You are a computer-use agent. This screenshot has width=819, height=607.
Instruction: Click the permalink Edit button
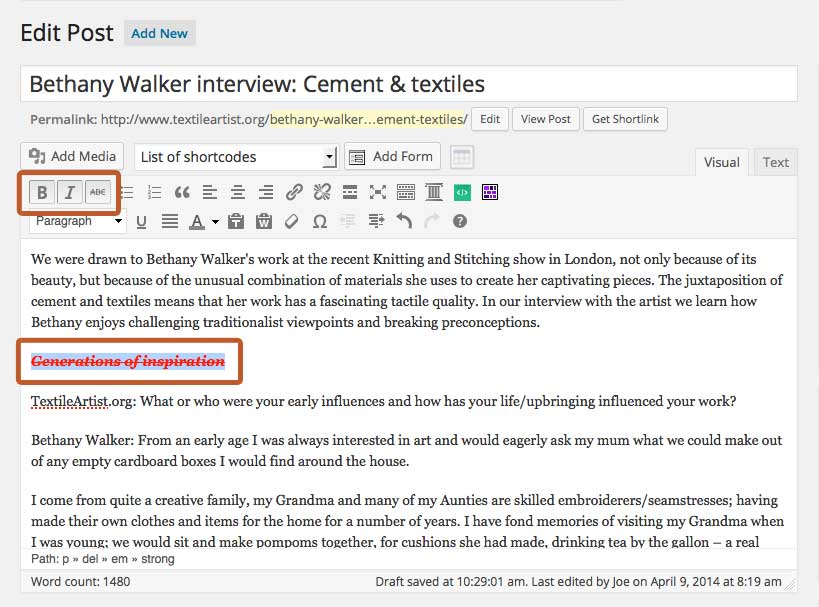[x=490, y=119]
